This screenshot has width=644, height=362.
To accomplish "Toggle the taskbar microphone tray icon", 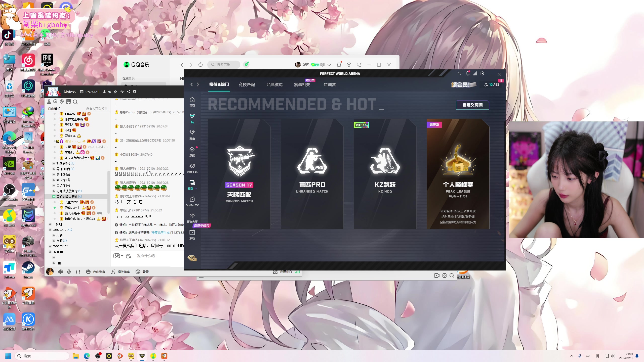I will [580, 356].
